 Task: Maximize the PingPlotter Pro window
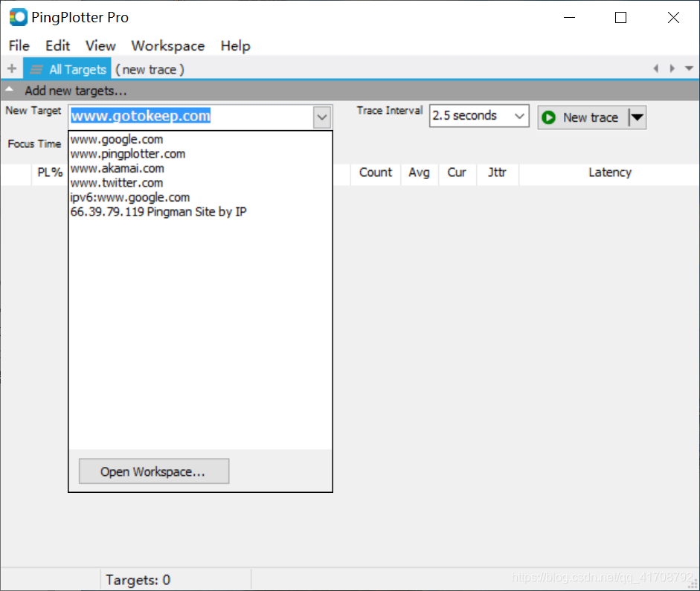click(x=620, y=18)
